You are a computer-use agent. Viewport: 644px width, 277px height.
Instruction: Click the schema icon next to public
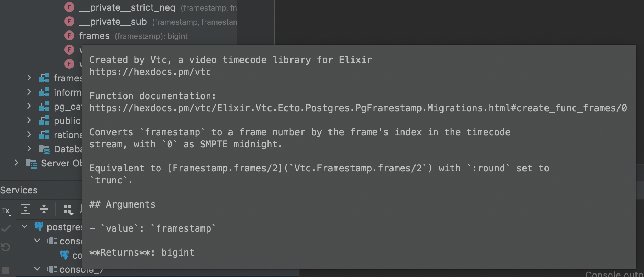(x=44, y=120)
